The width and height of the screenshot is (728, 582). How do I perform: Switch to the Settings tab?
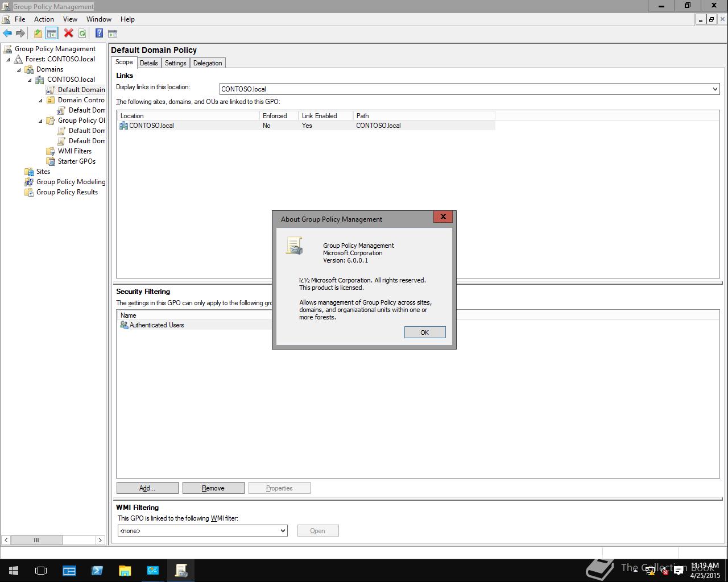(176, 63)
